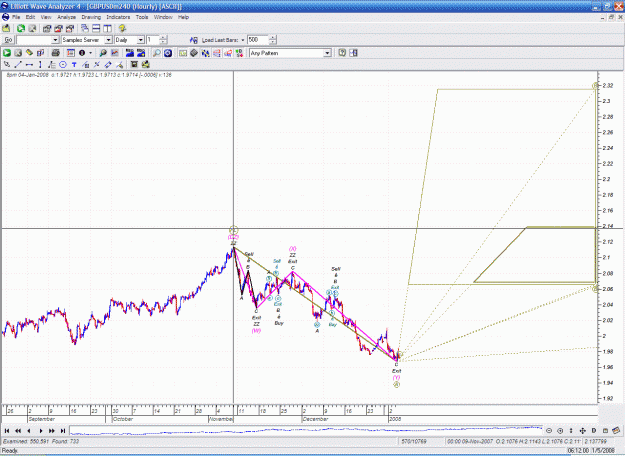Click the D icon in the bottom right controls
Image resolution: width=625 pixels, height=456 pixels.
click(594, 430)
